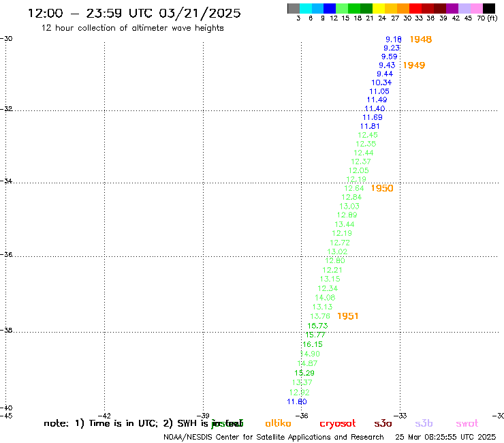This screenshot has height=443, width=504.
Task: Click the green value 12.05
Action: coord(359,170)
